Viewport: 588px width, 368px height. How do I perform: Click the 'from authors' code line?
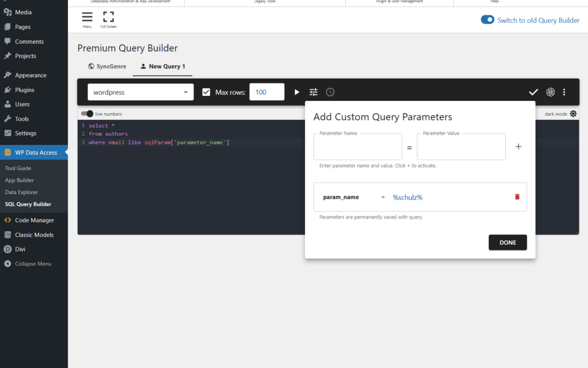108,134
